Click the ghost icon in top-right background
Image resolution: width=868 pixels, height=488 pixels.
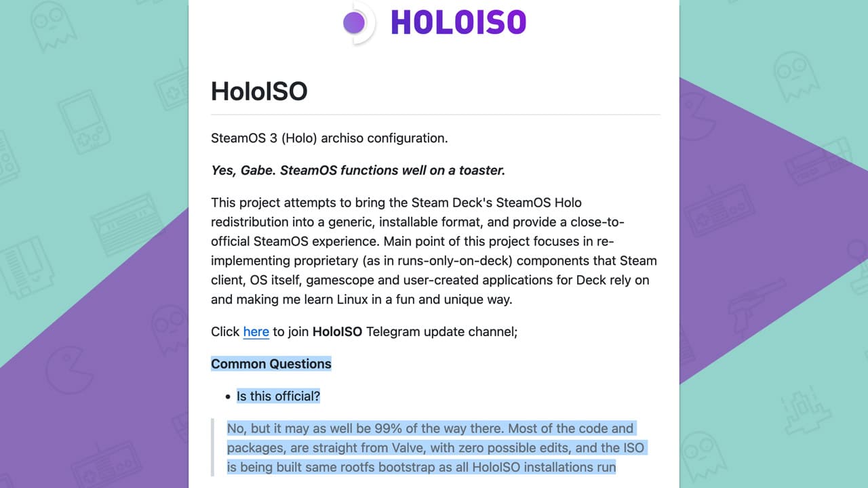coord(795,77)
